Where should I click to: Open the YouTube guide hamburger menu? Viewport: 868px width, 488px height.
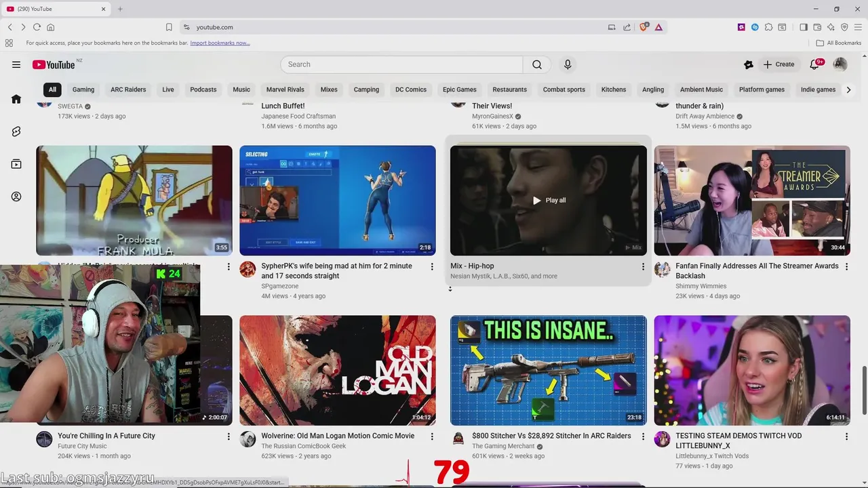point(16,64)
